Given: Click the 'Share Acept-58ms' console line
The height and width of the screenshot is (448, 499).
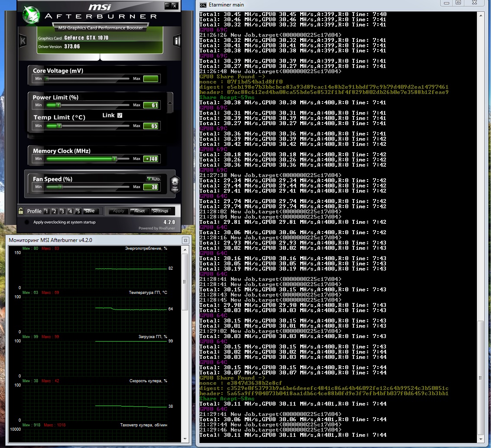Looking at the screenshot, I should [227, 399].
